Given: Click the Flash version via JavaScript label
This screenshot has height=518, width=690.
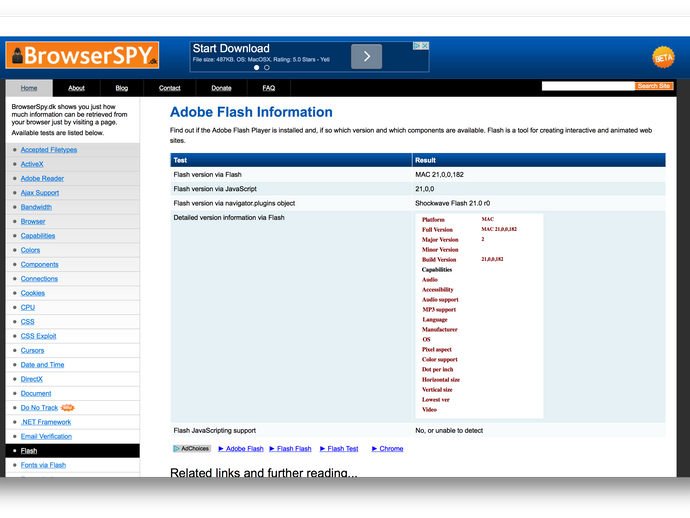Looking at the screenshot, I should click(x=215, y=189).
